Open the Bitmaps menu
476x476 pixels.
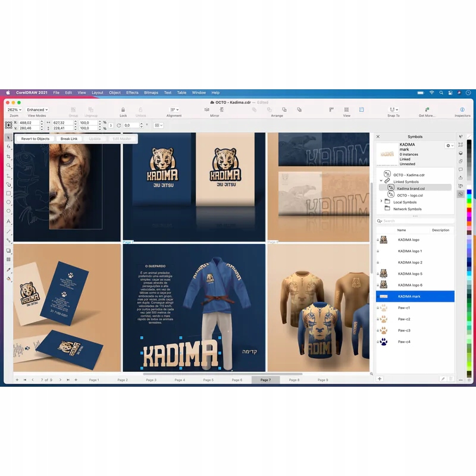tap(151, 93)
